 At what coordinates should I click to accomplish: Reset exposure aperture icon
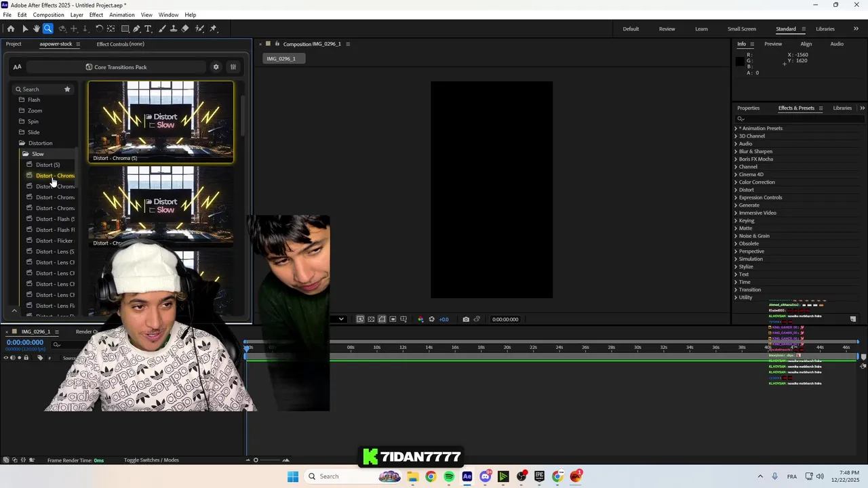coord(431,319)
